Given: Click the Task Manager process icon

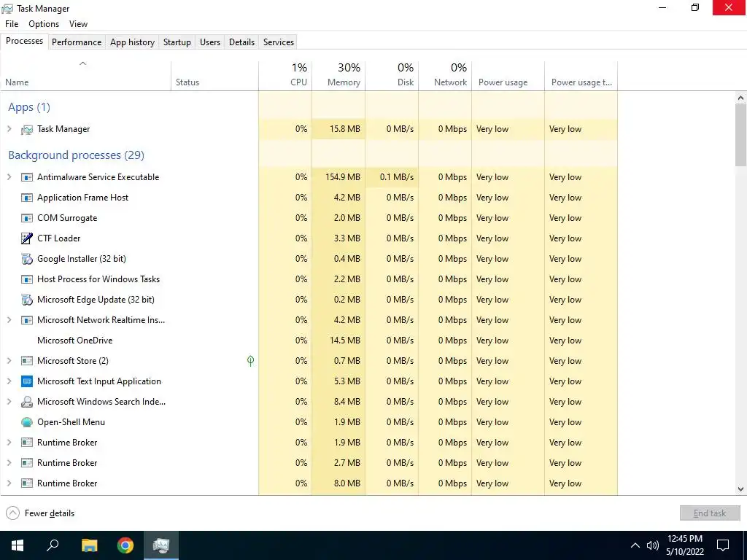Looking at the screenshot, I should 27,130.
